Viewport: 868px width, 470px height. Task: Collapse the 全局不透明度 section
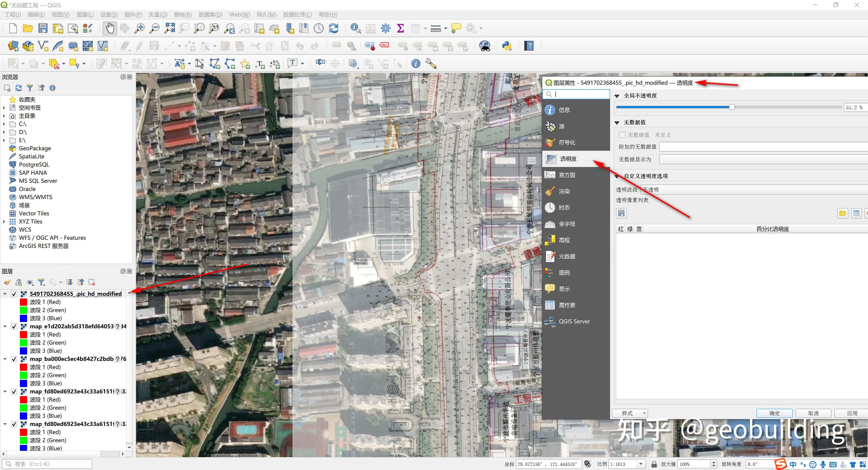[x=617, y=96]
